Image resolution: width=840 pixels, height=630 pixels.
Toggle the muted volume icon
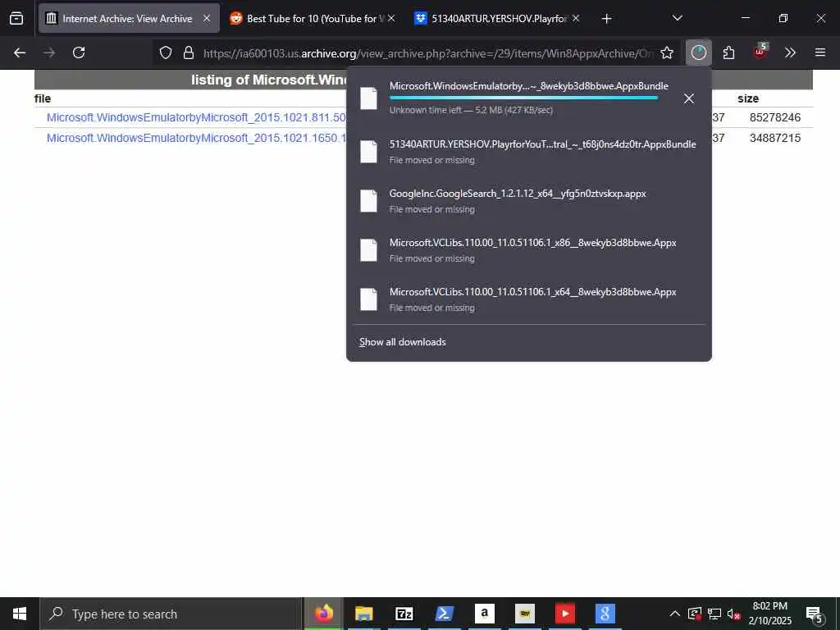[x=734, y=614]
